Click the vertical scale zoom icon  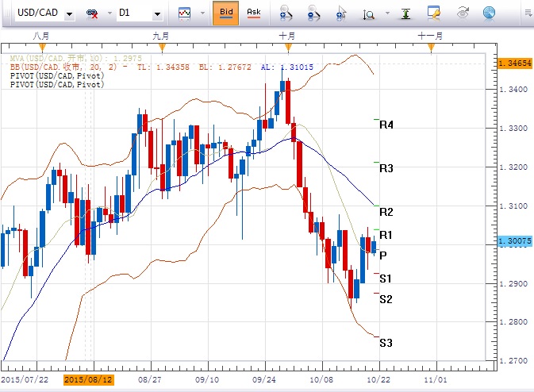tap(368, 14)
